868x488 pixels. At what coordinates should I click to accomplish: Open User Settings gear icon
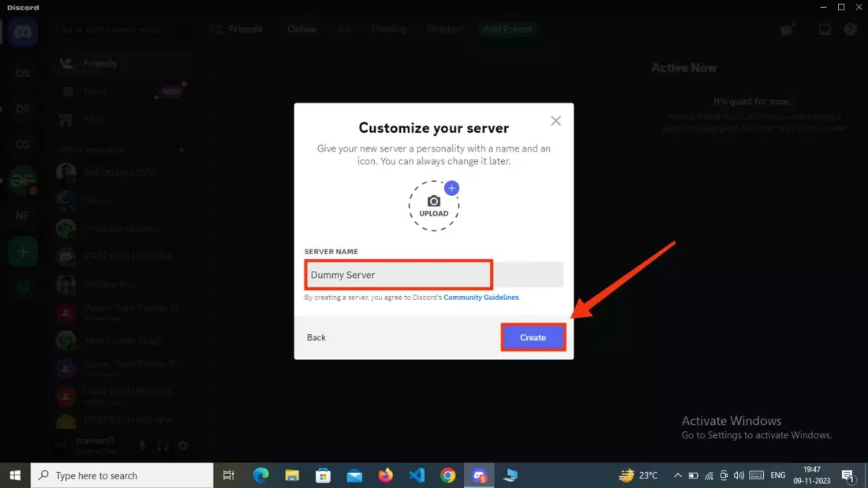[183, 445]
